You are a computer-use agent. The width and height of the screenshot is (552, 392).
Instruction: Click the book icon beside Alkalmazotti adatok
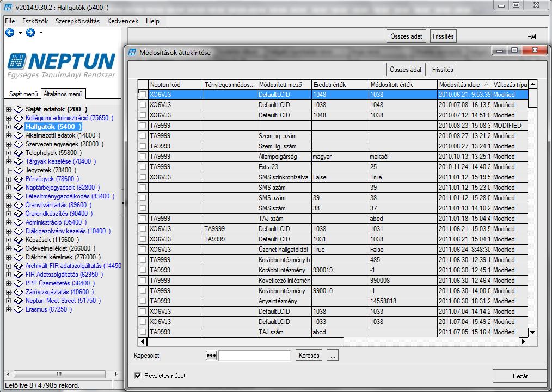(x=19, y=135)
